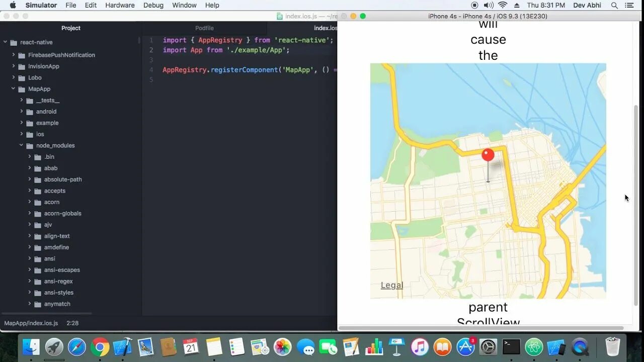Open Terminal in the dock
Image resolution: width=644 pixels, height=362 pixels.
[x=511, y=347]
